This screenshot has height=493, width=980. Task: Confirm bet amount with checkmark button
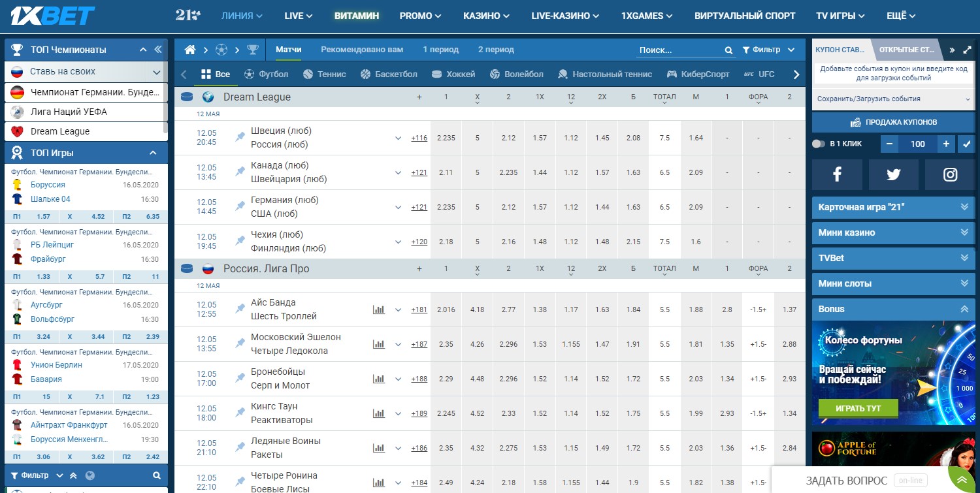pyautogui.click(x=964, y=144)
